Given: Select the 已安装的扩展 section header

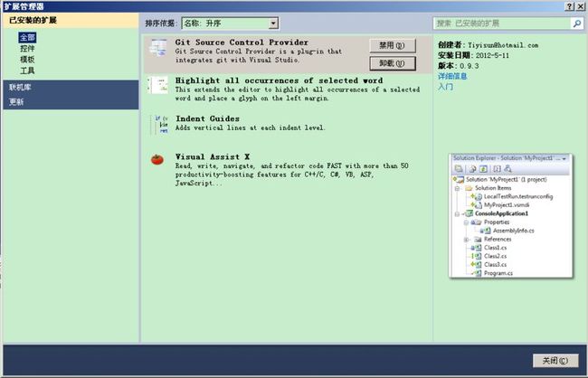Looking at the screenshot, I should click(x=71, y=20).
